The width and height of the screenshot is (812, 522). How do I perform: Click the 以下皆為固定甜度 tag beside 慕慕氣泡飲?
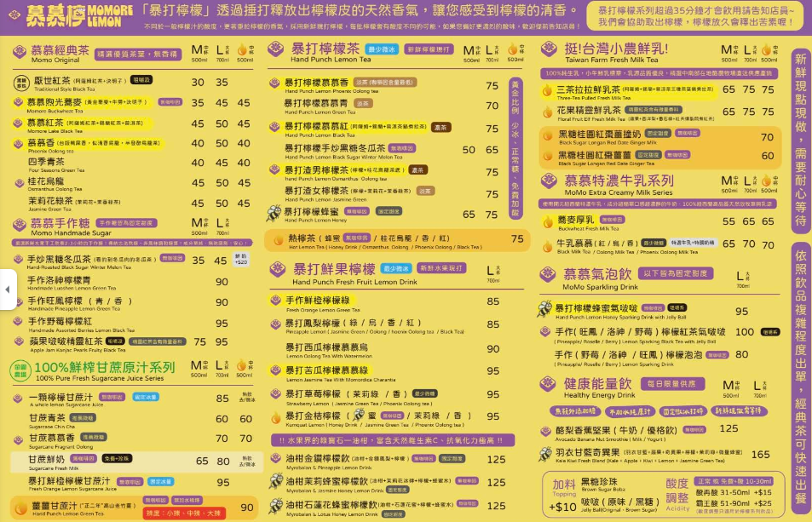[x=676, y=273]
